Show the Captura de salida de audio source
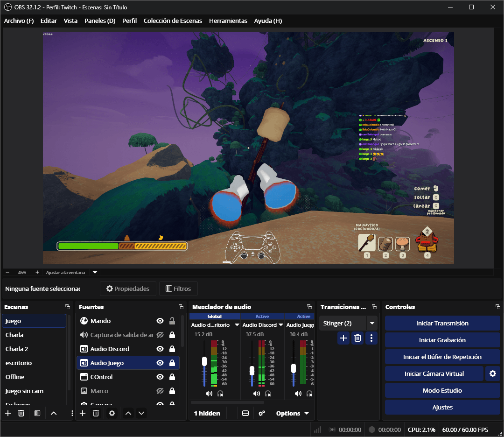The image size is (504, 437). [x=160, y=335]
